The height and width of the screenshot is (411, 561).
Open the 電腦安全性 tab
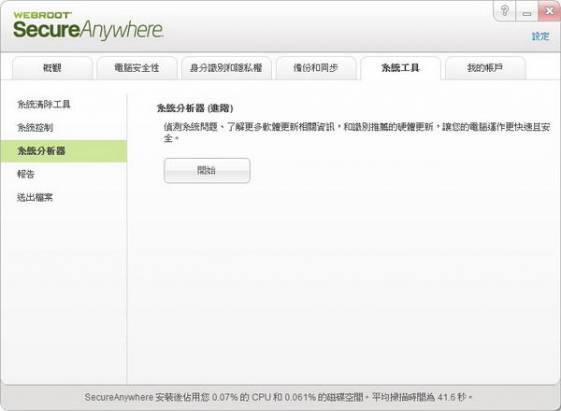(137, 68)
